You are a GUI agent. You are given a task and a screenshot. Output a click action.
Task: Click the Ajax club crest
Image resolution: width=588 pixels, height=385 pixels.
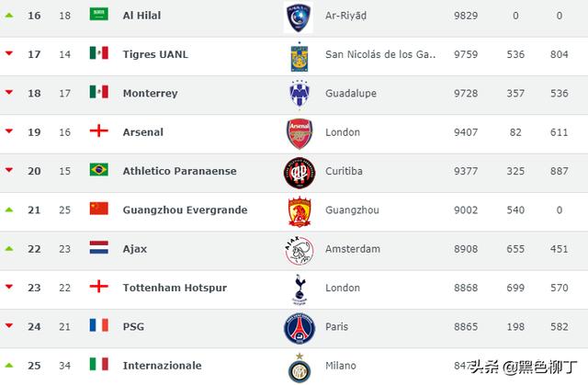(299, 250)
